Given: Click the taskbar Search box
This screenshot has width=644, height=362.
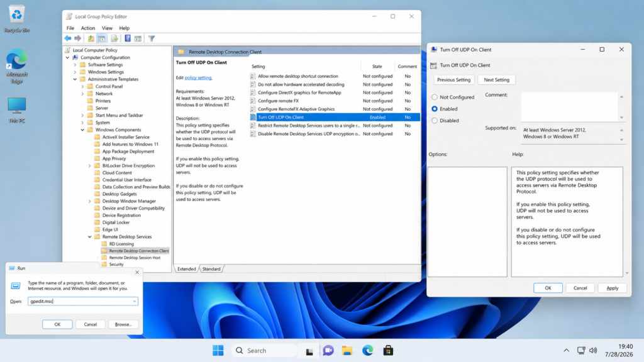Looking at the screenshot, I should pyautogui.click(x=264, y=351).
